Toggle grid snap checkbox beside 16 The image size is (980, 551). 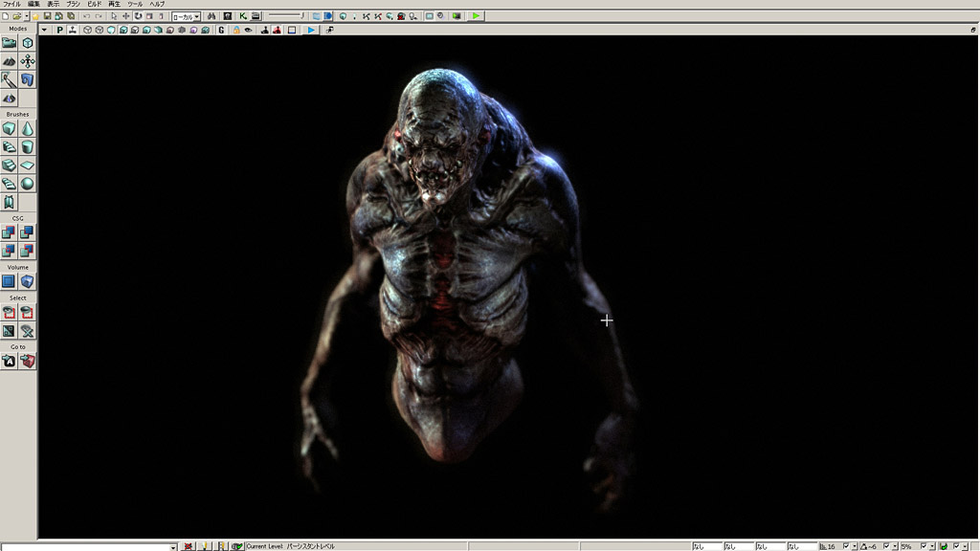coord(846,546)
